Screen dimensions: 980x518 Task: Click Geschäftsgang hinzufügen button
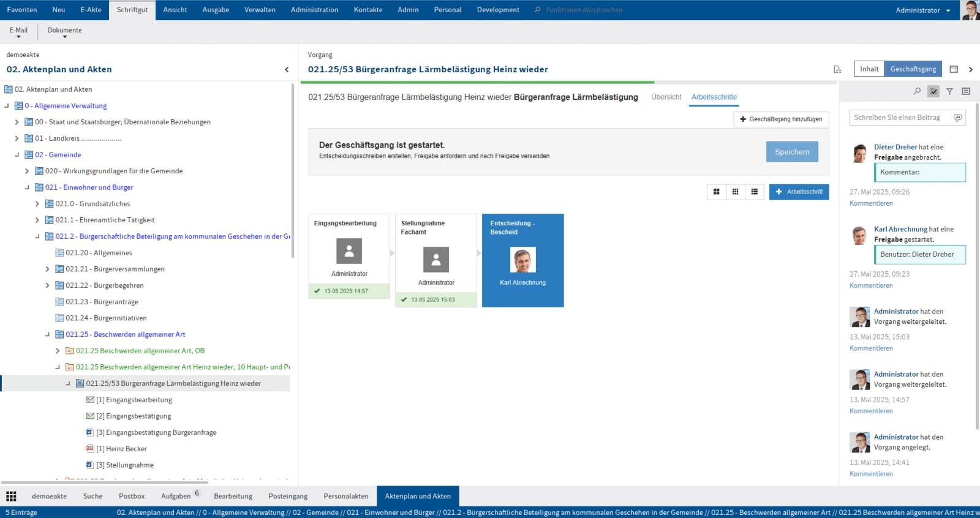781,119
